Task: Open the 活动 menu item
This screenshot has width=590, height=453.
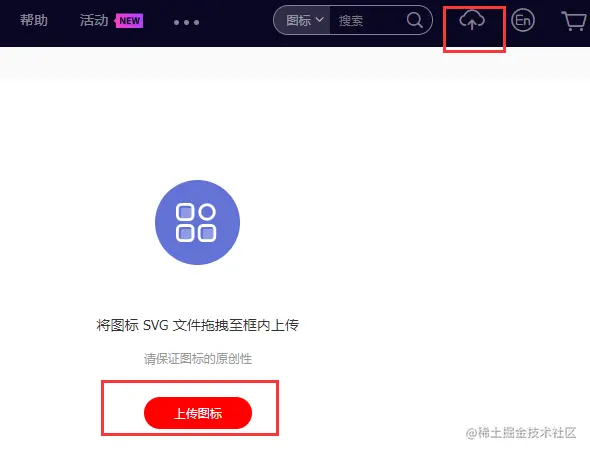Action: (94, 20)
